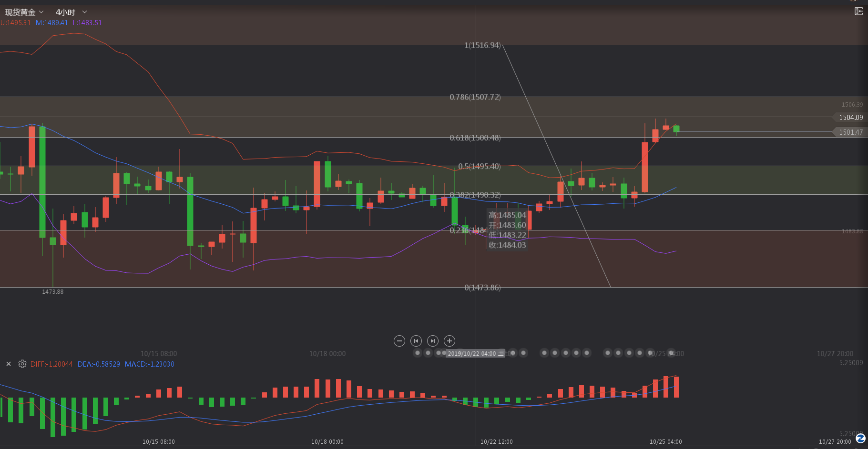Collapse the right price scale panel icon

(858, 11)
